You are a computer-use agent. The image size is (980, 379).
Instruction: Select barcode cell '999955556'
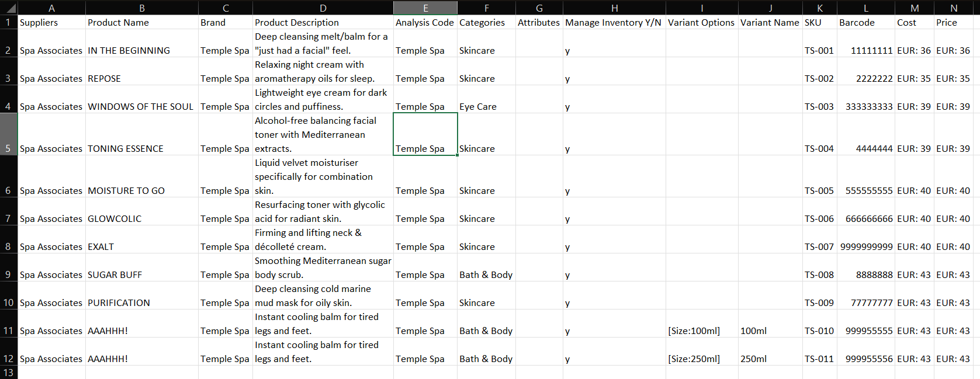point(866,352)
